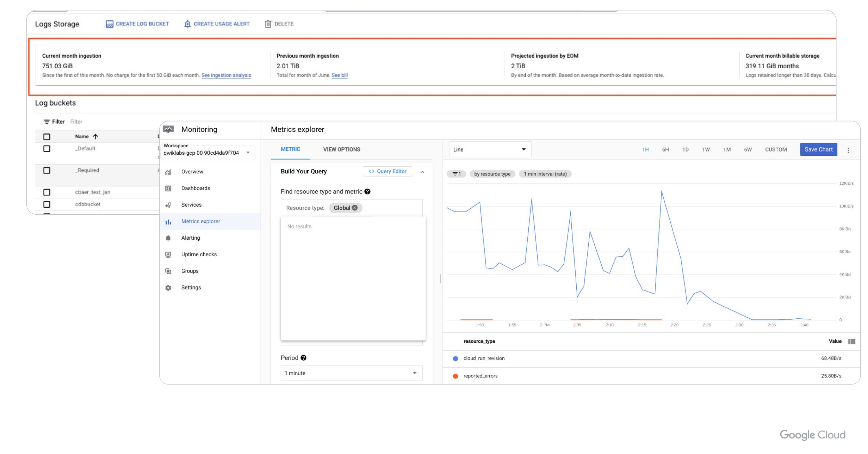Select the 6H time range

tap(665, 149)
